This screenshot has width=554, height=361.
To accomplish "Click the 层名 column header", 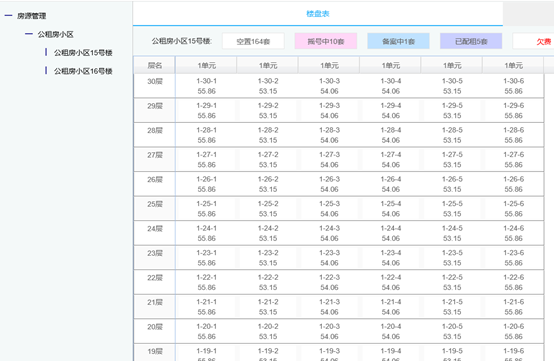I will (155, 65).
